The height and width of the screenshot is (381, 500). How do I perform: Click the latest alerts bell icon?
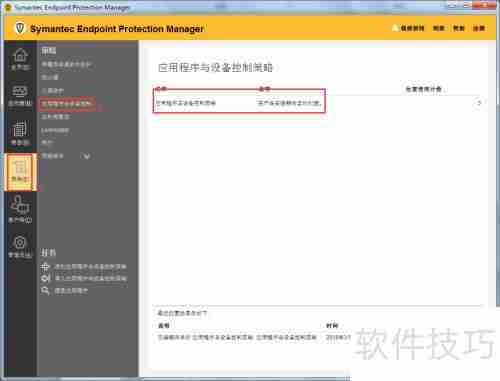point(396,28)
